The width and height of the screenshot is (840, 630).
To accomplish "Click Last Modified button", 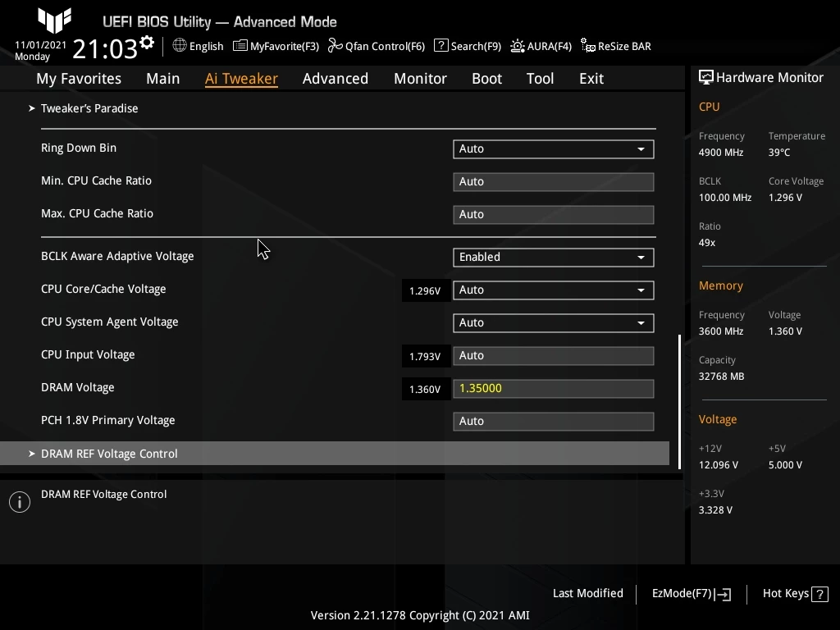I will pos(587,593).
